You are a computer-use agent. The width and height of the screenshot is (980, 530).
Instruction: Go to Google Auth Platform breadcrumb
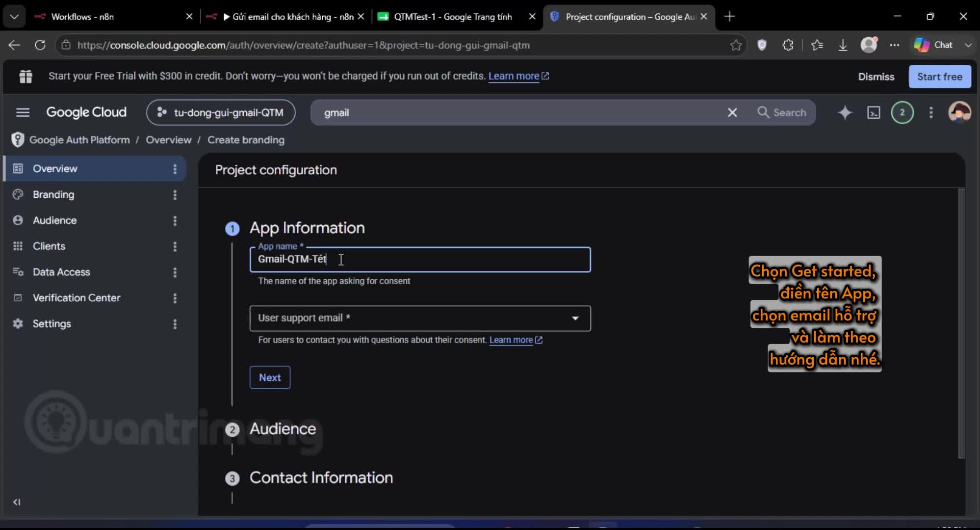[x=79, y=140]
